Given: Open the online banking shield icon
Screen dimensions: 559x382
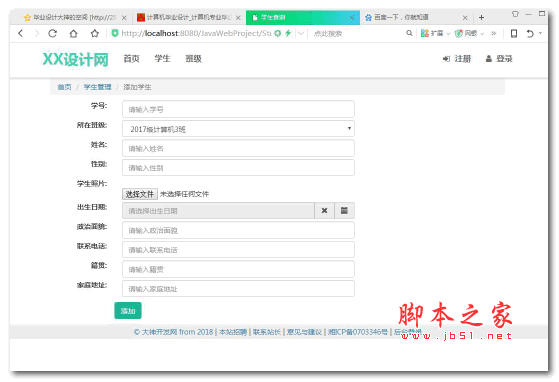Looking at the screenshot, I should [x=459, y=33].
